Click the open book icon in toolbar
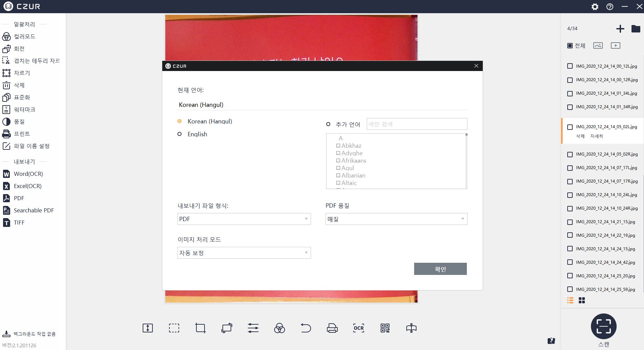 coord(411,328)
